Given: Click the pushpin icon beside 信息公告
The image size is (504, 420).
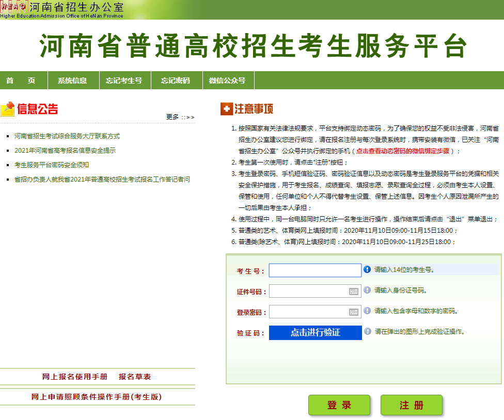Looking at the screenshot, I should [8, 109].
